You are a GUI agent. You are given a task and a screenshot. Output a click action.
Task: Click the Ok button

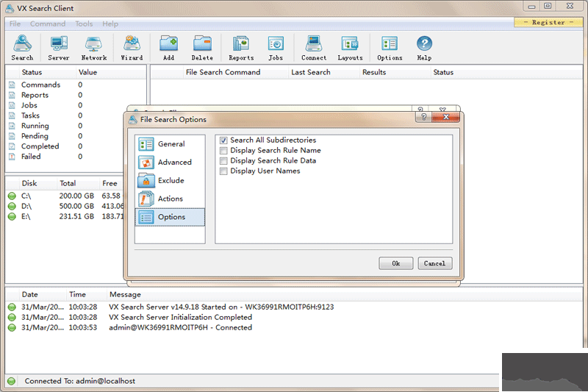396,263
